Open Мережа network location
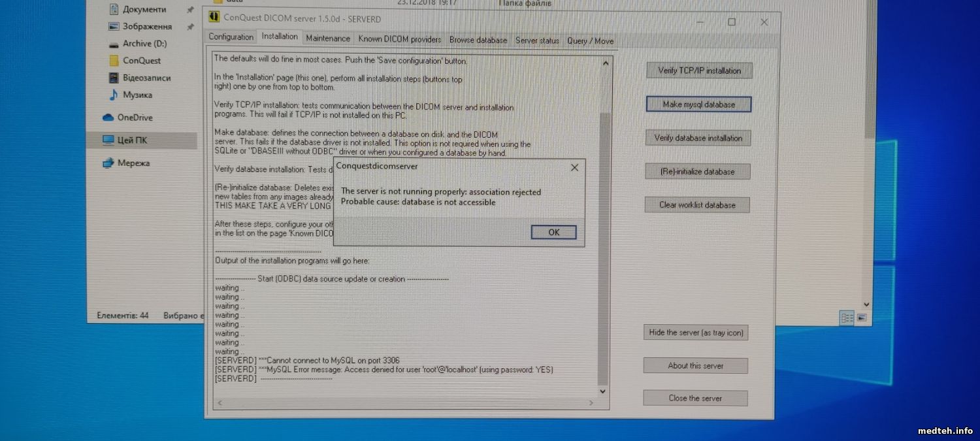This screenshot has height=441, width=980. tap(133, 163)
